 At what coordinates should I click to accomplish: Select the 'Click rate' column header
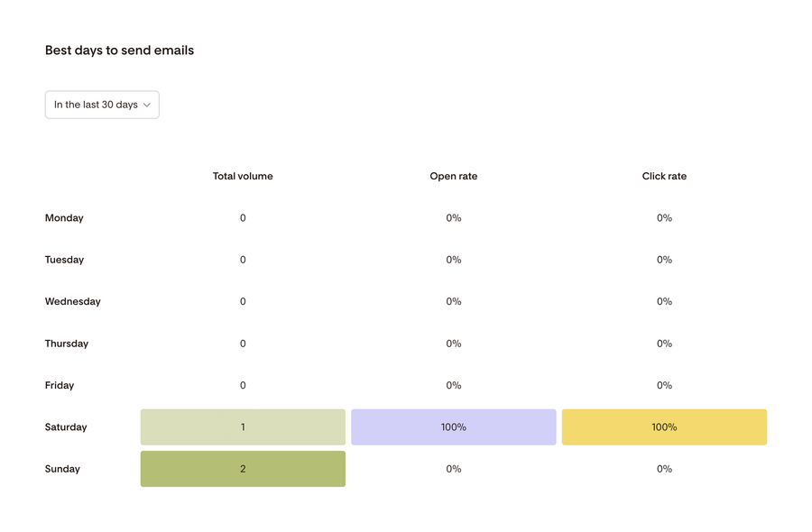664,176
